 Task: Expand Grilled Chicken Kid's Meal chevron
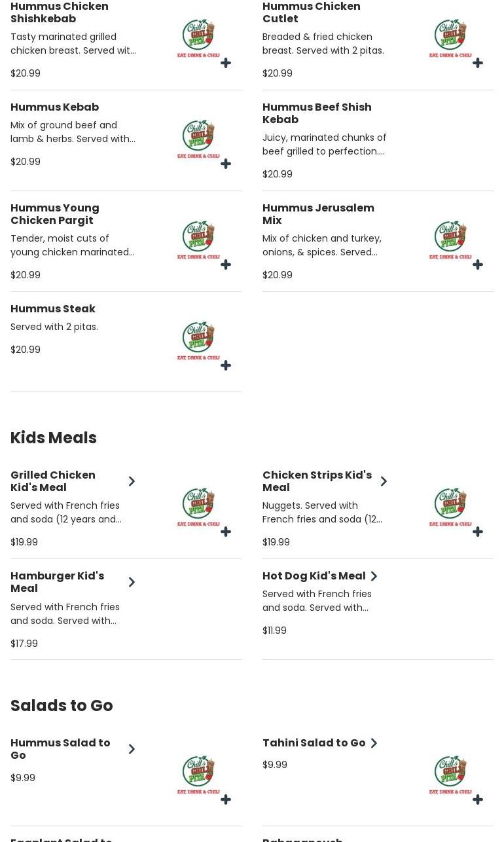pyautogui.click(x=132, y=481)
